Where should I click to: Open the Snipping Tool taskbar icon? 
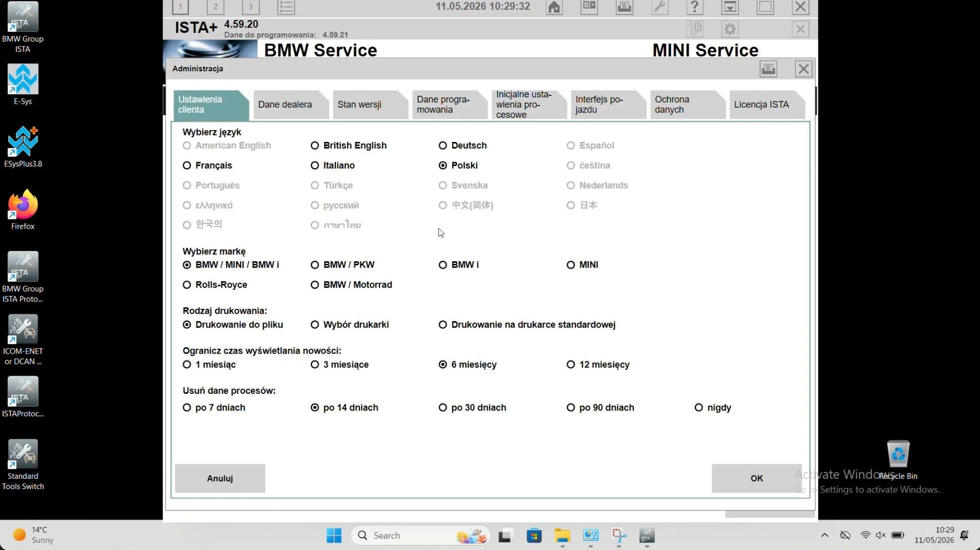tap(619, 535)
